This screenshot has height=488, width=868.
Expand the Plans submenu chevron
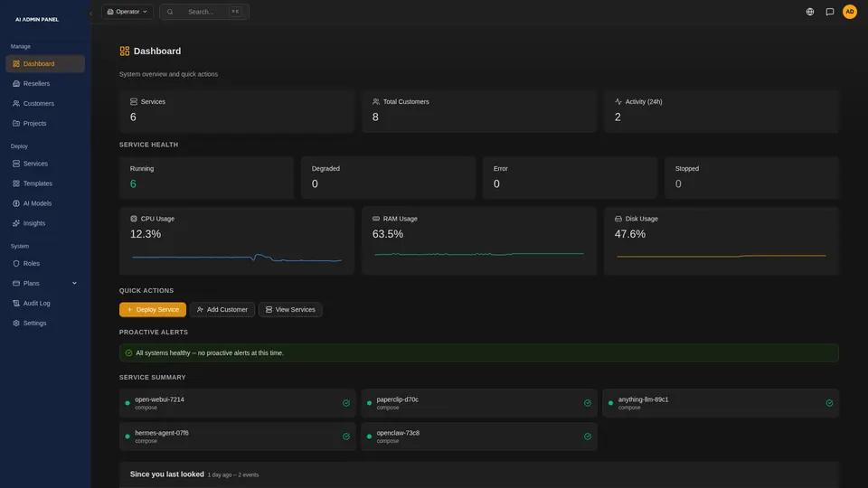[x=74, y=283]
